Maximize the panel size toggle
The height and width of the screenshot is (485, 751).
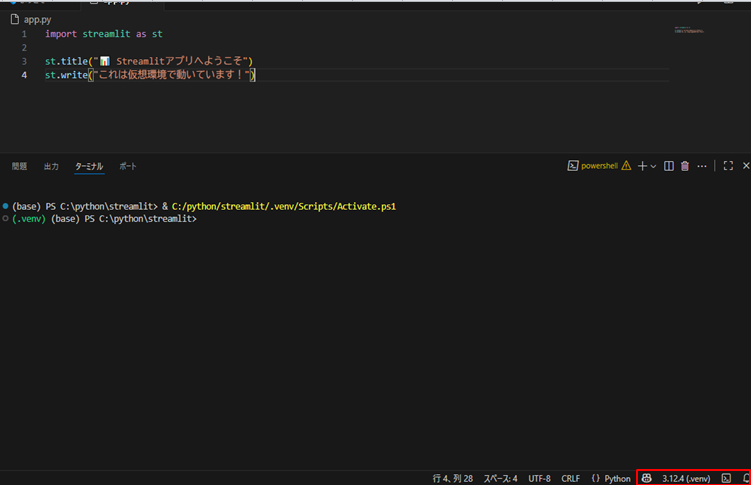(728, 166)
